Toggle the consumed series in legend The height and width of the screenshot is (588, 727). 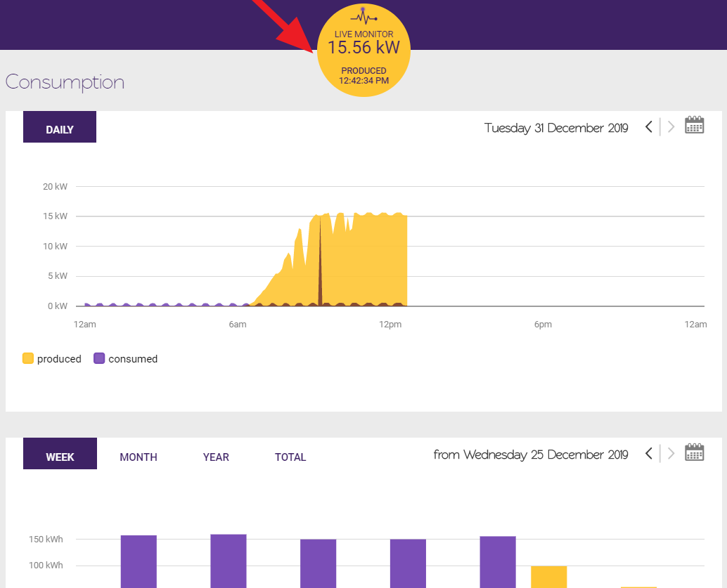(x=126, y=359)
